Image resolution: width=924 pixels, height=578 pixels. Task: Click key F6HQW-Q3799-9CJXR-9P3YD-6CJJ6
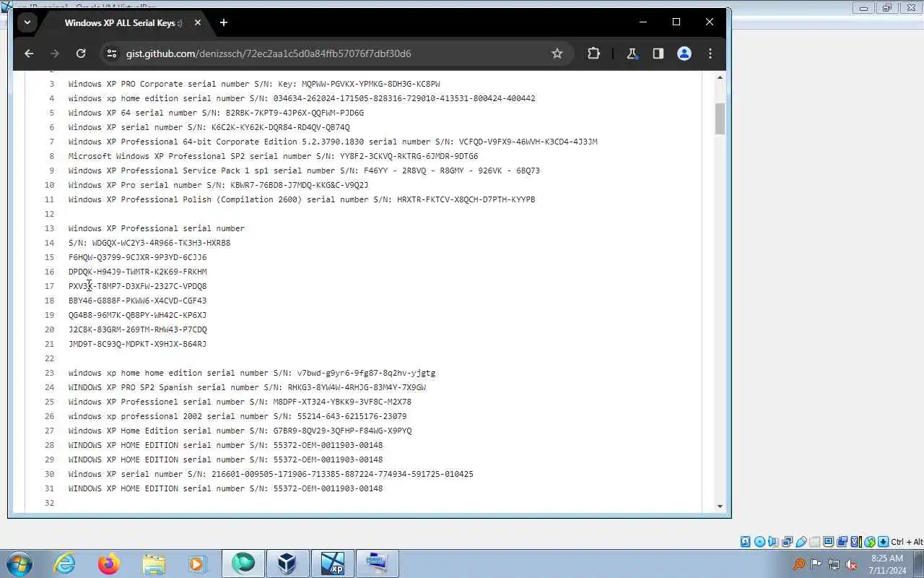[137, 257]
